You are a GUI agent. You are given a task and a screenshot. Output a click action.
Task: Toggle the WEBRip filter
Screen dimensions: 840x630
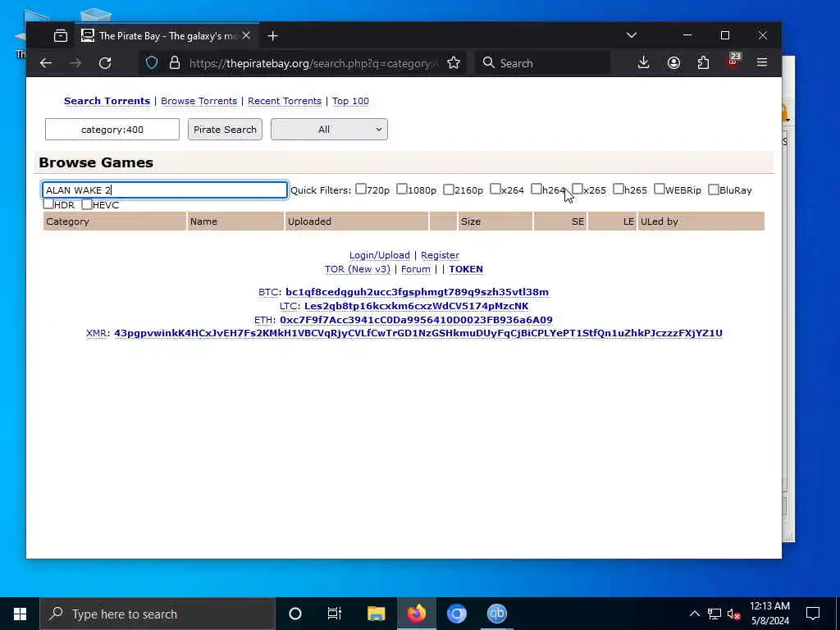point(660,189)
